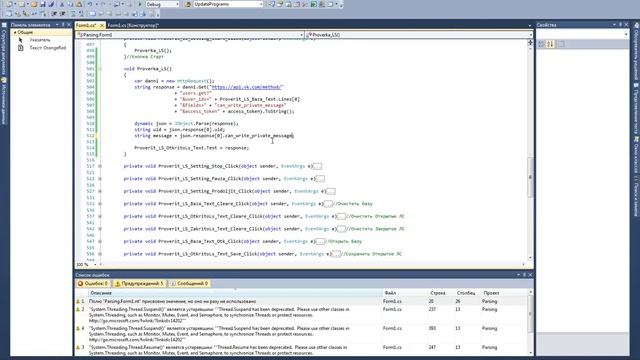Toggle the Сообщений: 0 messages filter
Viewport: 640px width, 360px height.
189,283
